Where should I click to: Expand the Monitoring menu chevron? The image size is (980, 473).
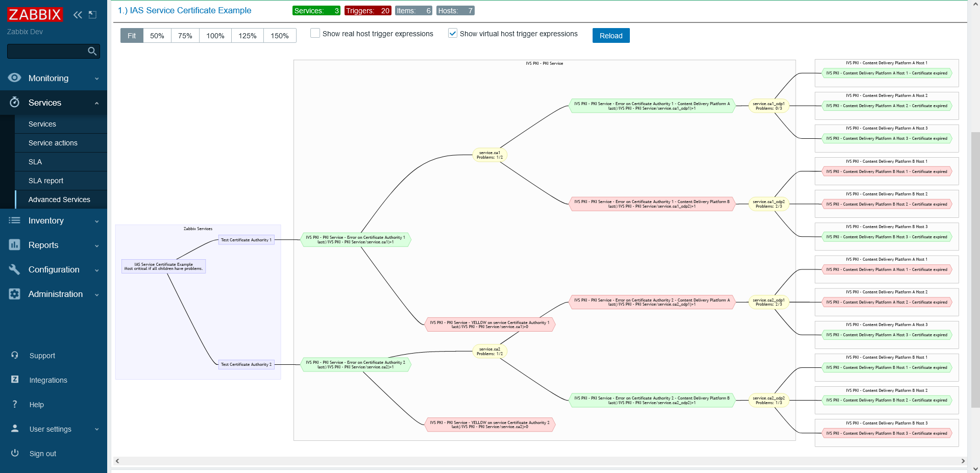click(x=97, y=79)
